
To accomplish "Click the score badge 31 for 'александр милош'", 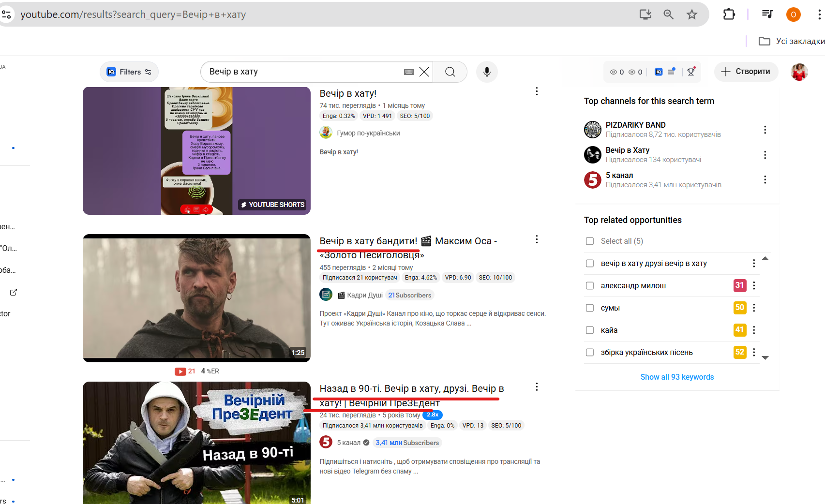I will point(740,285).
